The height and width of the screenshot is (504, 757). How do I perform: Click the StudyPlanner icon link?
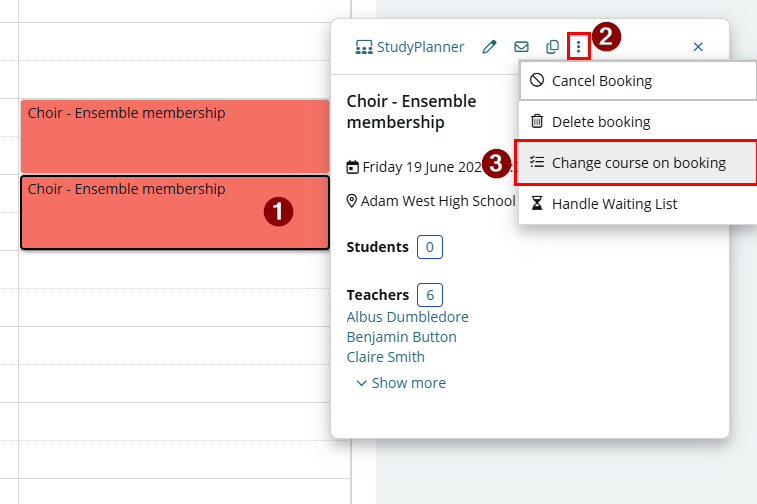click(x=409, y=47)
